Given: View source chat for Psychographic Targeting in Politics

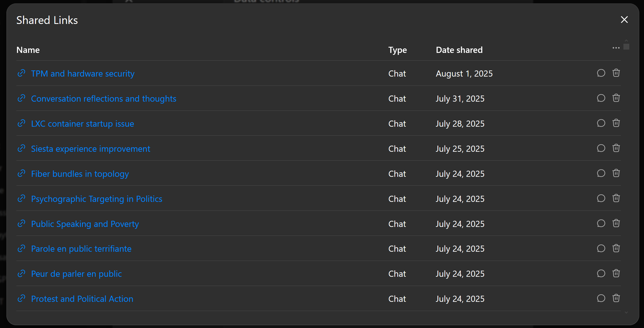Looking at the screenshot, I should (x=601, y=198).
